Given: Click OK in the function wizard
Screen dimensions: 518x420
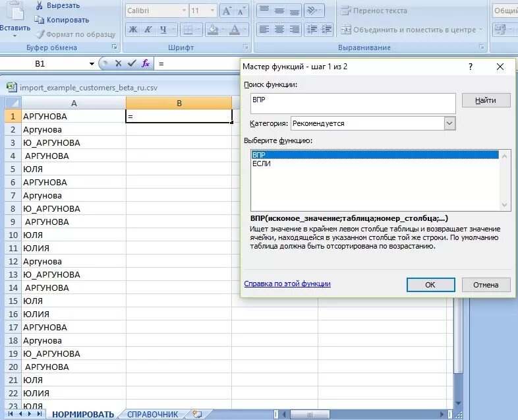Looking at the screenshot, I should 431,285.
